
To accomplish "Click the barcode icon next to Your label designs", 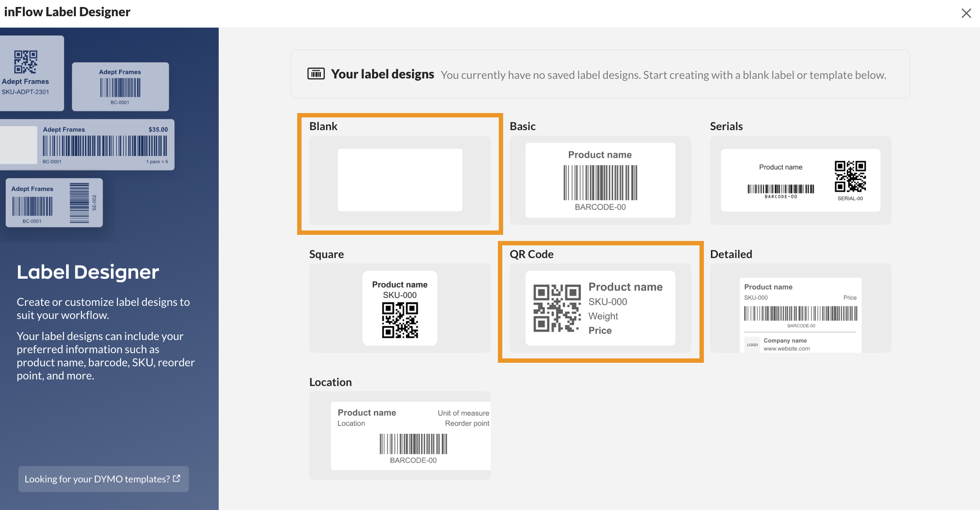I will point(316,74).
